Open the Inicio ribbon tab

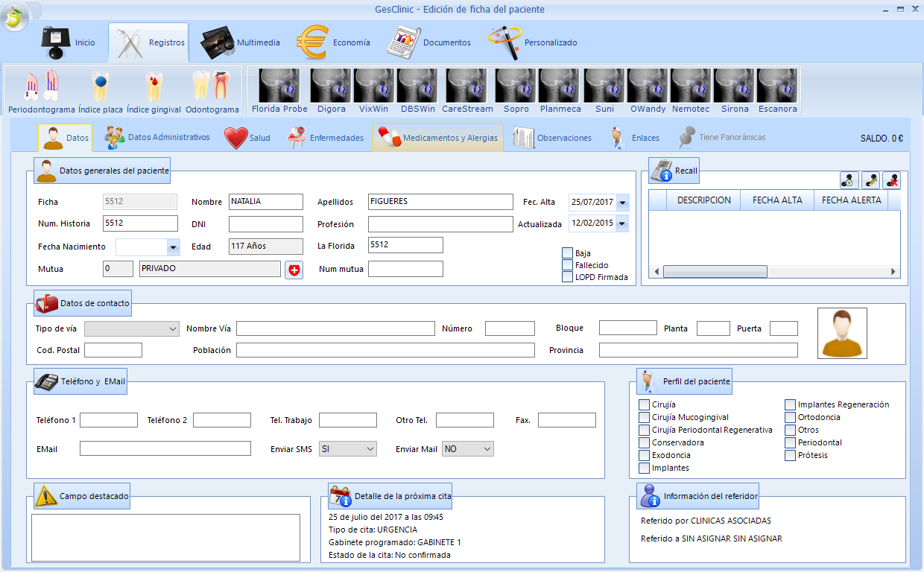(69, 42)
